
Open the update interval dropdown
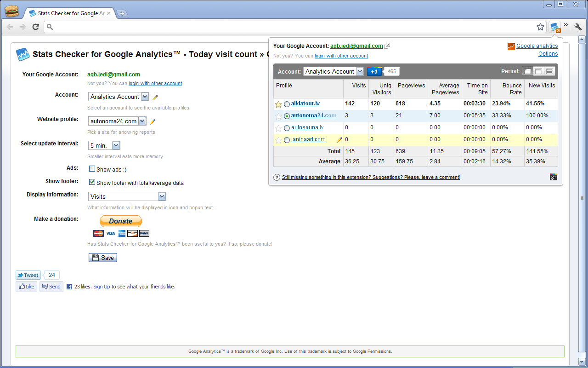coord(104,145)
